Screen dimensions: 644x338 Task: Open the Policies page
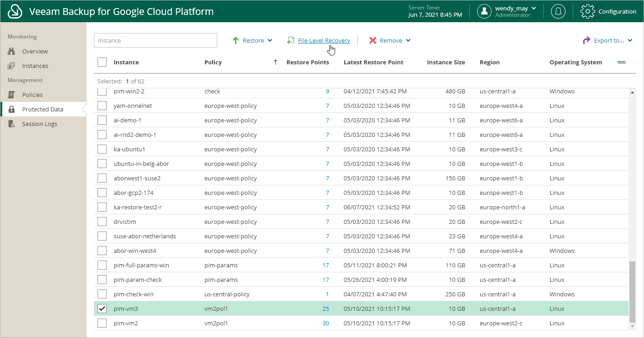32,95
